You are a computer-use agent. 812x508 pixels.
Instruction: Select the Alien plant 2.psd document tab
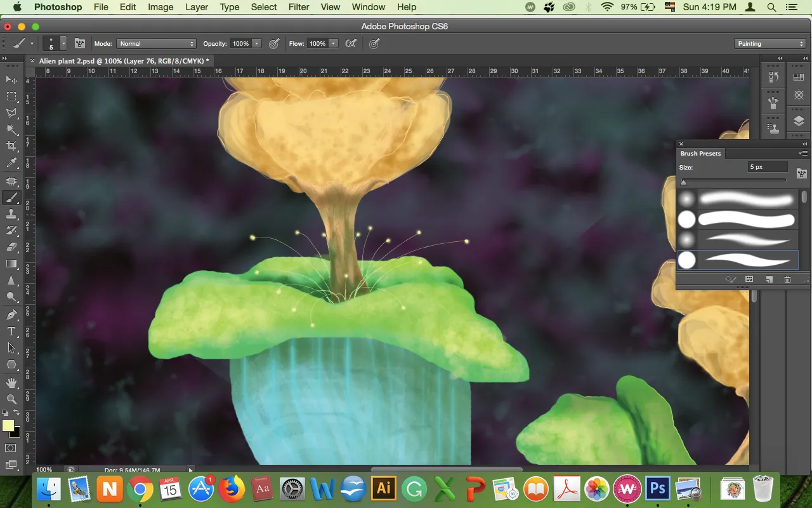click(x=124, y=61)
